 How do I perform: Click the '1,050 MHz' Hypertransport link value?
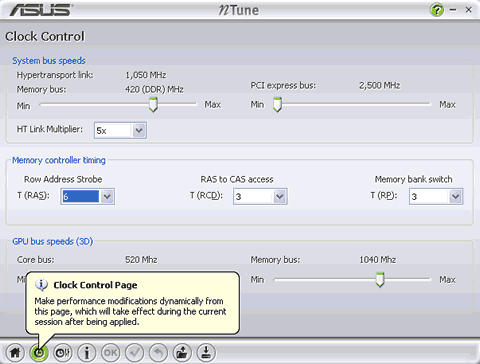(146, 75)
